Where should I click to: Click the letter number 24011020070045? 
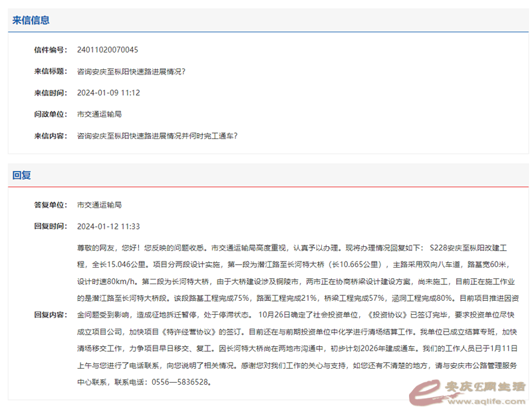[x=108, y=50]
